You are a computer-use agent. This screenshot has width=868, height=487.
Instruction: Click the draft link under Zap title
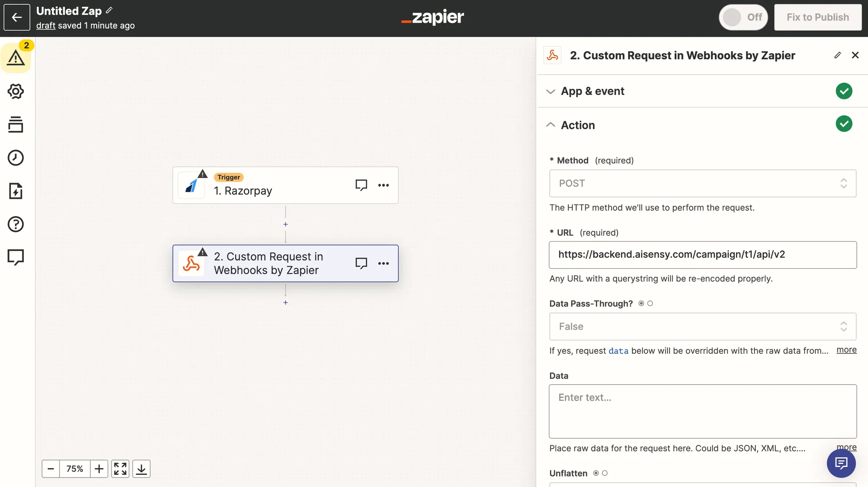point(46,26)
